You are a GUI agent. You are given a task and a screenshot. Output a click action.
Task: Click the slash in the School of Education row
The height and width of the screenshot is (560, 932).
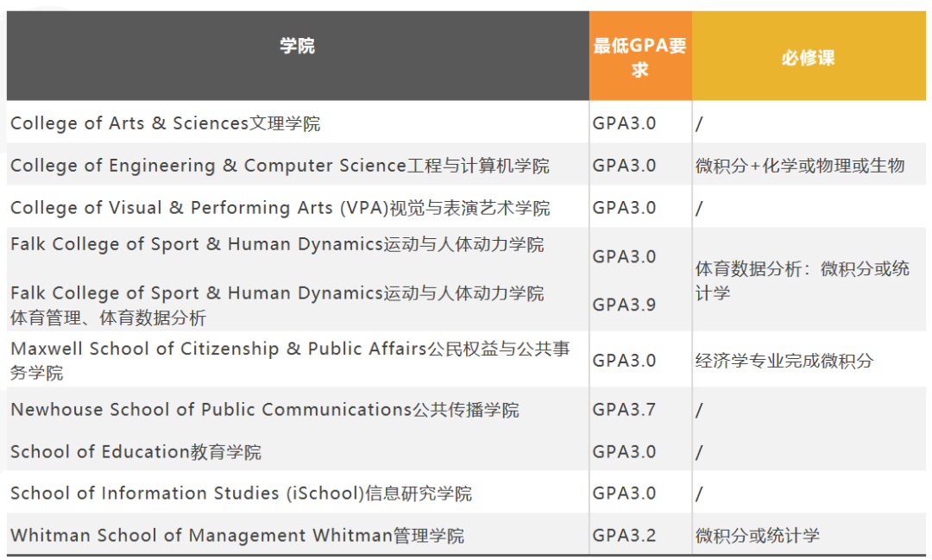[x=699, y=452]
